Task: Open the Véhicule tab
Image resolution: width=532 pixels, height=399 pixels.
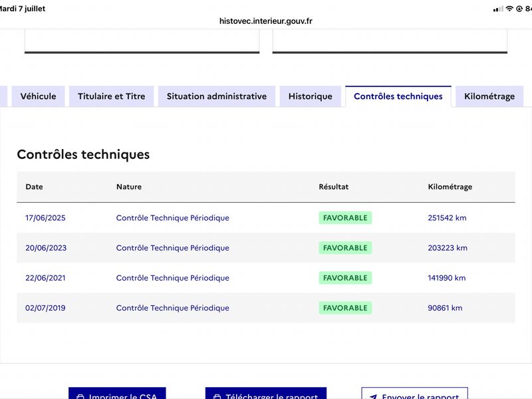Action: [39, 96]
